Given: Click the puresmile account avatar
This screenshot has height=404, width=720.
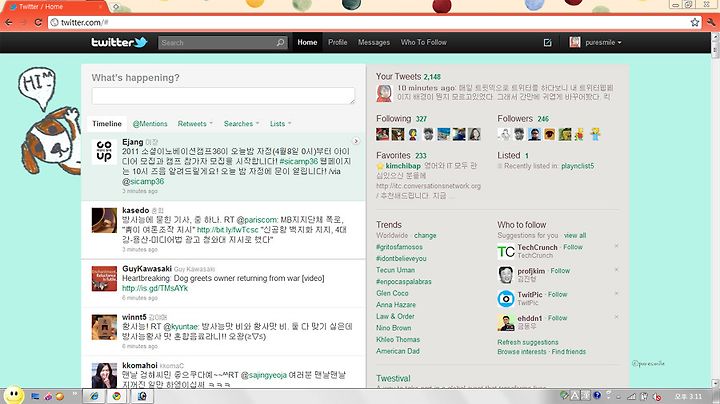Looking at the screenshot, I should [x=575, y=42].
